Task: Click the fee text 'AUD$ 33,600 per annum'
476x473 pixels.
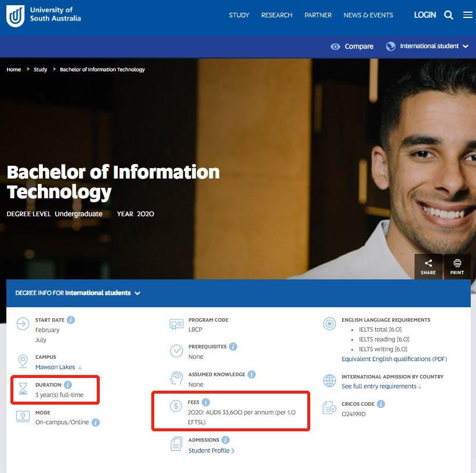Action: [240, 412]
